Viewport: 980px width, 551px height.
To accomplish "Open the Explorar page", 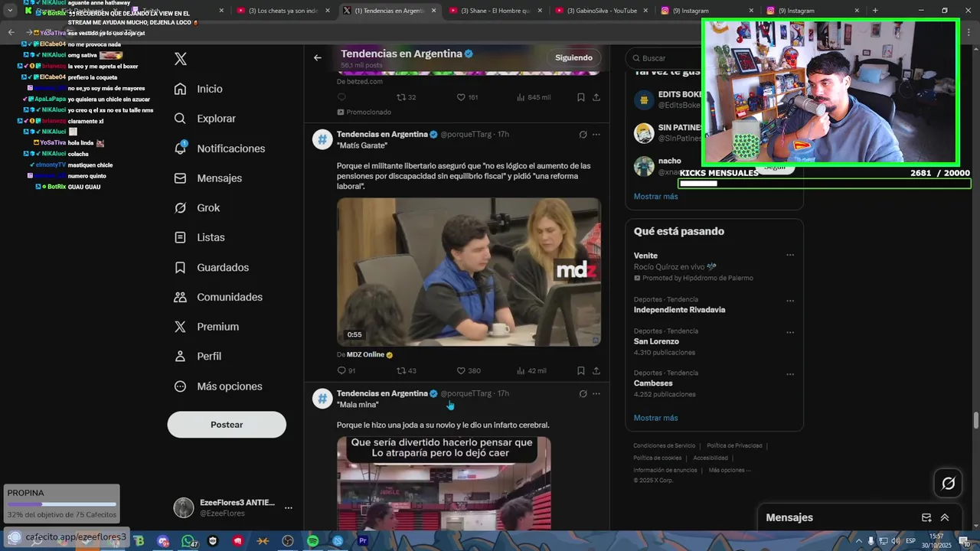I will [204, 119].
